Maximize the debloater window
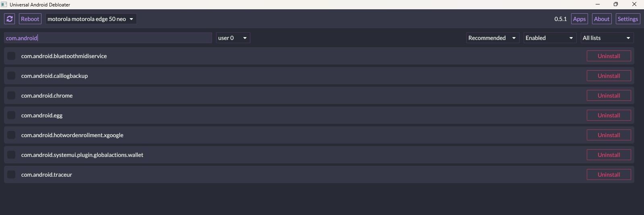 616,4
